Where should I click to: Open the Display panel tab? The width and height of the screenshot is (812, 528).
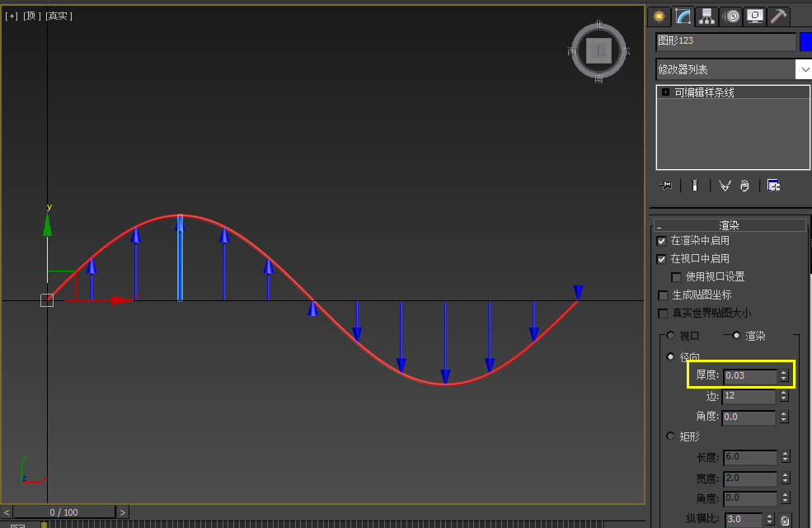(754, 16)
